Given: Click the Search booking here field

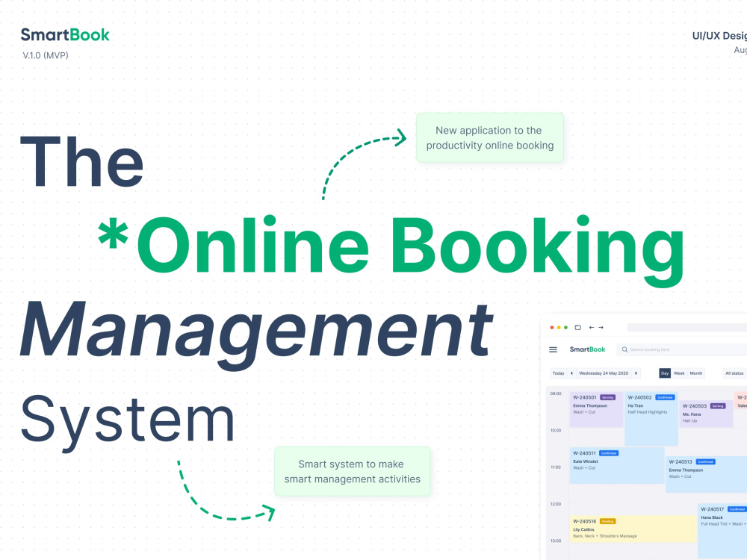Looking at the screenshot, I should pos(682,349).
